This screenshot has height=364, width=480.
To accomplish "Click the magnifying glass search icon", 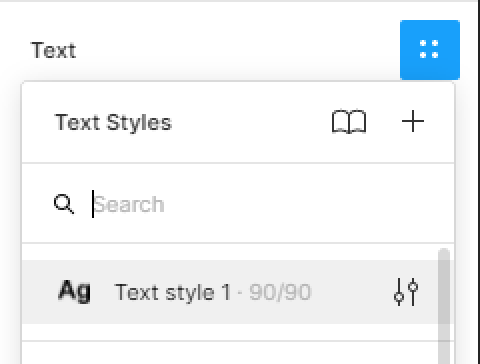I will point(64,204).
